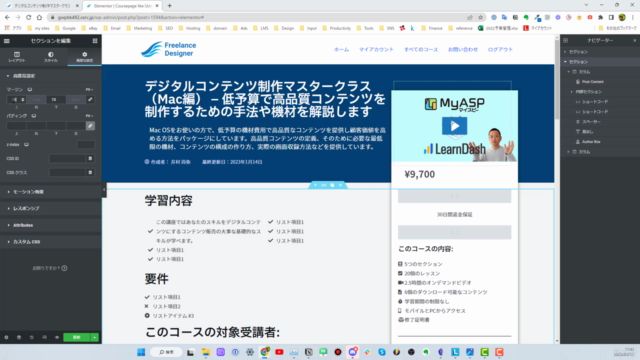Close the ナビゲーター panel
Screen dimensions: 640x360
click(634, 40)
